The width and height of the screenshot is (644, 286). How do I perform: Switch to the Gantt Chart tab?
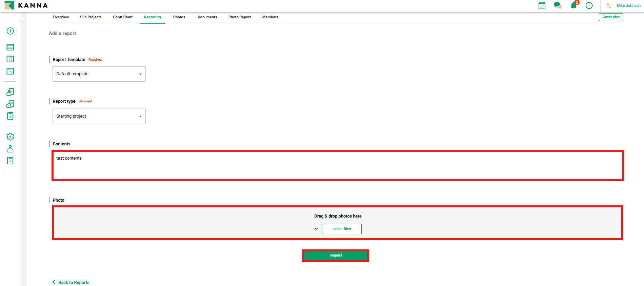(123, 17)
